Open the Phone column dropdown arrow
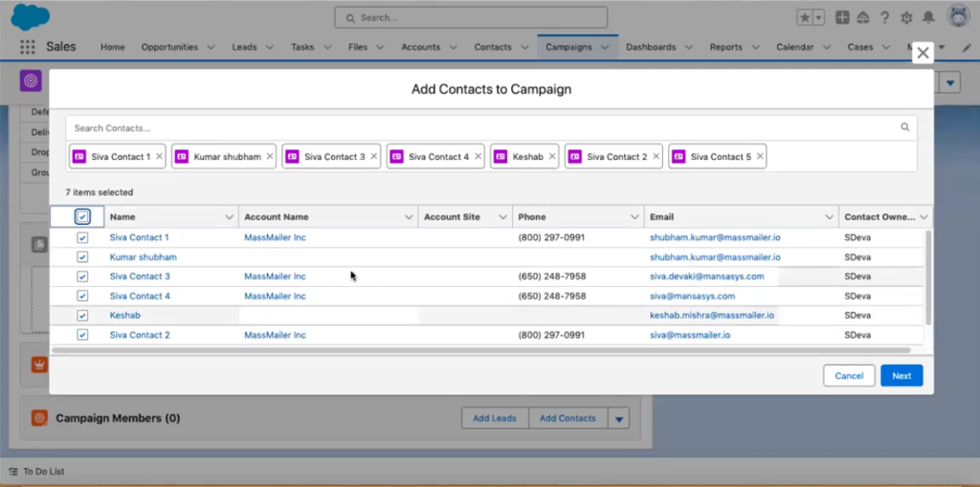Viewport: 980px width, 487px height. pos(634,217)
